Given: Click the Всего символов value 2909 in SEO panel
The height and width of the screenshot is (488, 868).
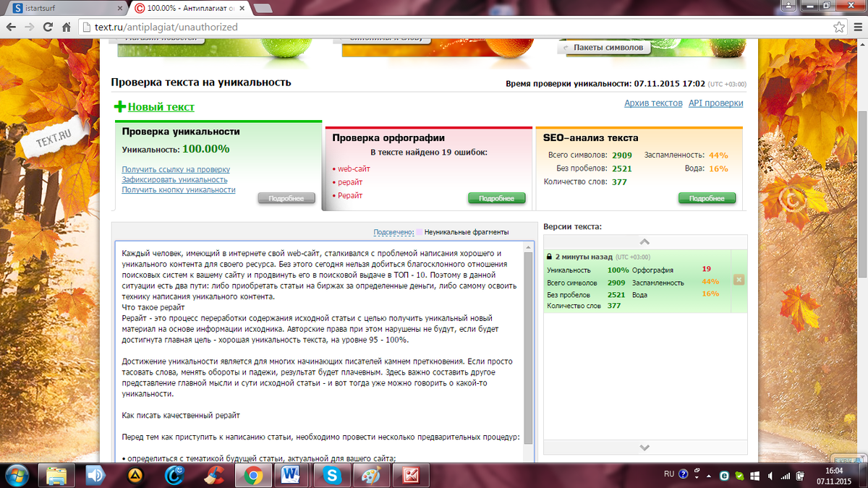Looking at the screenshot, I should click(x=622, y=155).
